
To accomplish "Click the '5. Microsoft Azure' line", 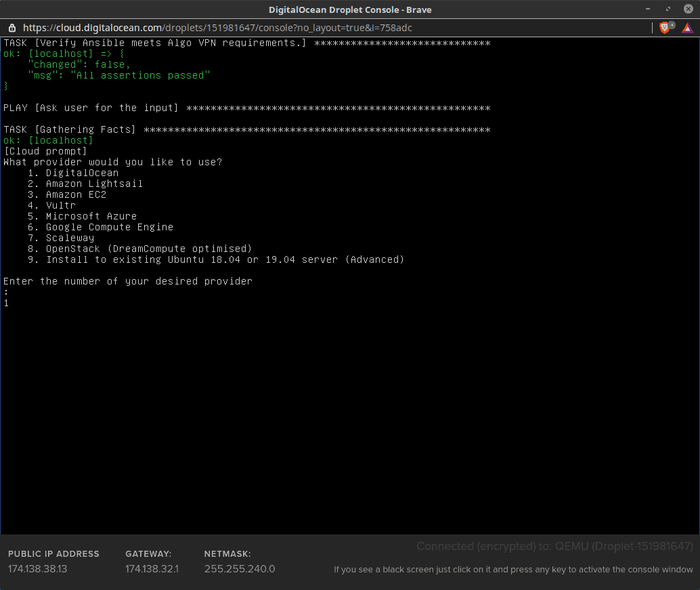I will 82,216.
